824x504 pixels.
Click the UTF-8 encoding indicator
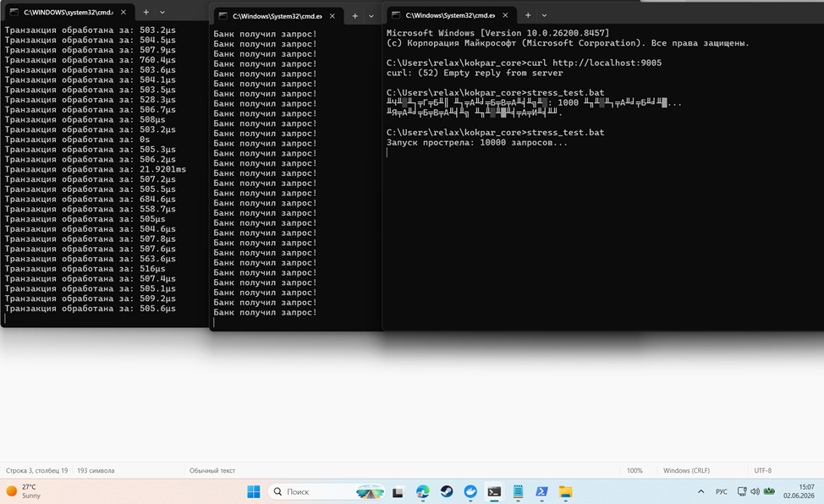[x=762, y=470]
